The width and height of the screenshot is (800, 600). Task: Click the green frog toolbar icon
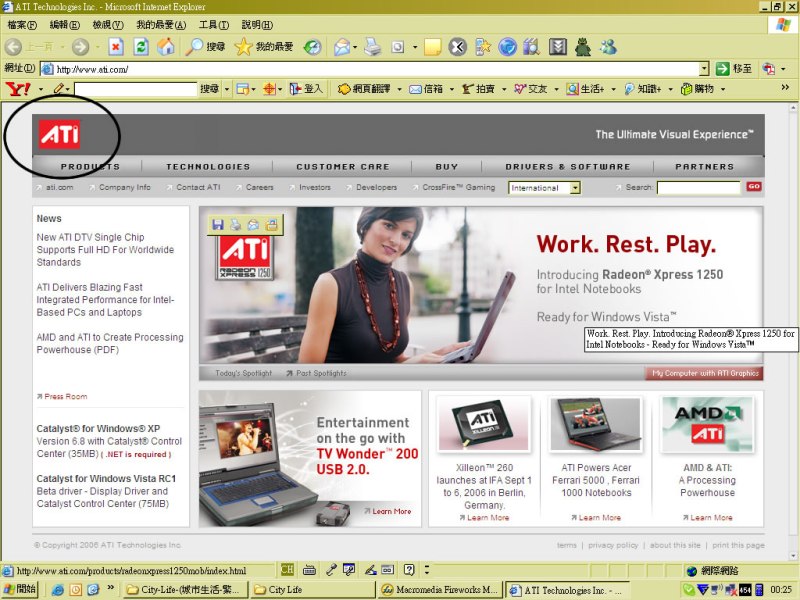click(x=583, y=47)
